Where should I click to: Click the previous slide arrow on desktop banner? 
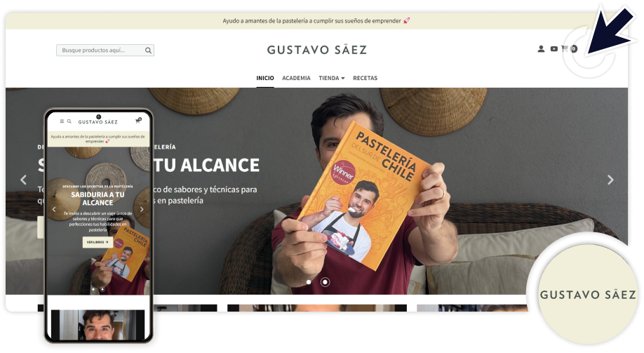pos(23,180)
